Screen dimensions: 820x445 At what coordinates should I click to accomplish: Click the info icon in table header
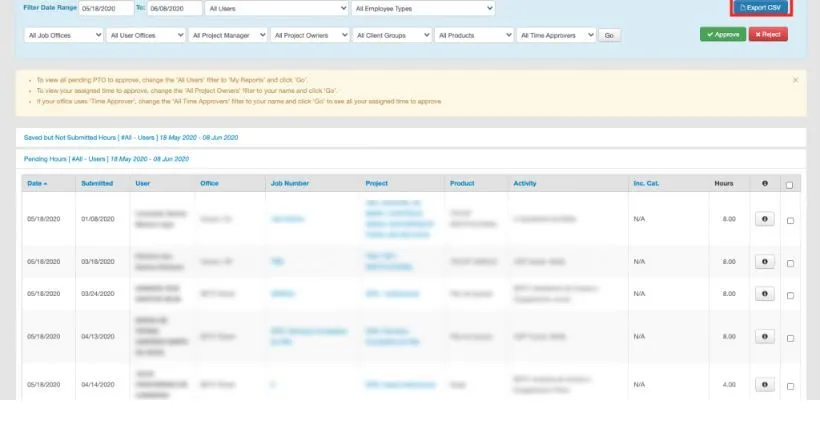(x=765, y=184)
